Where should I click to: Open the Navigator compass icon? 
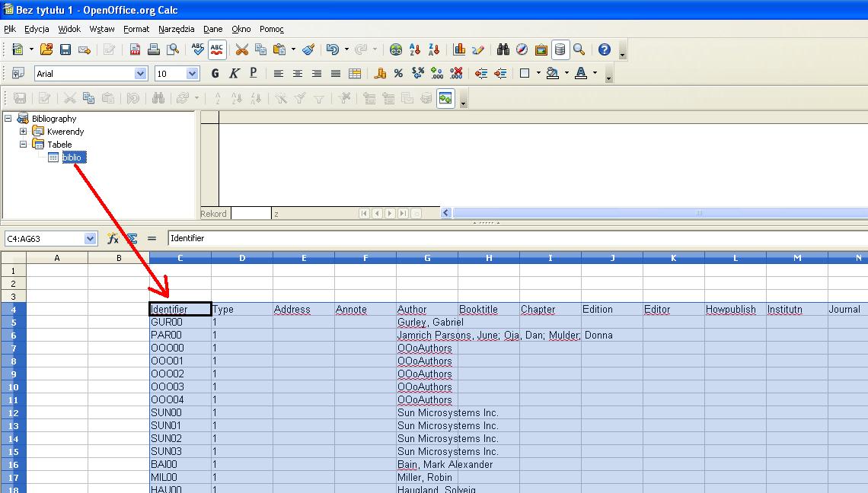(x=522, y=49)
